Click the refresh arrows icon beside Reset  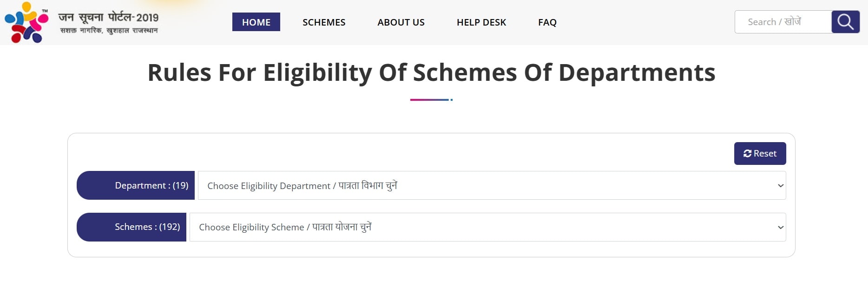pos(747,154)
